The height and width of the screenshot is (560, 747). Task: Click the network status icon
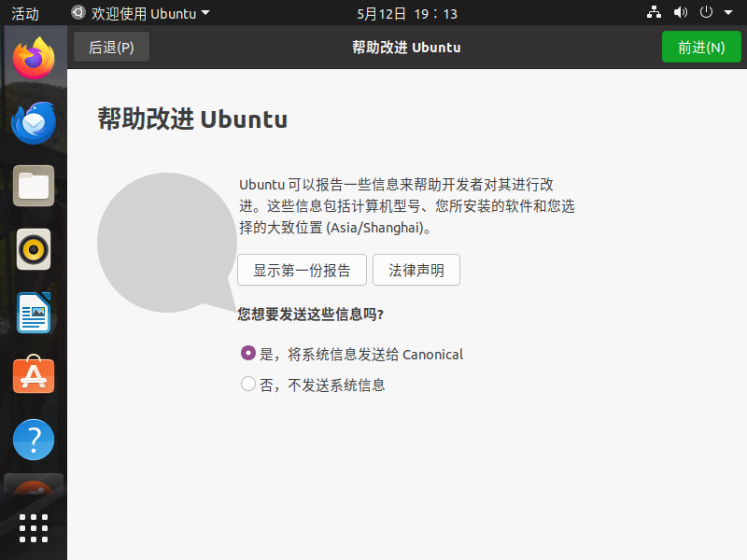point(654,12)
